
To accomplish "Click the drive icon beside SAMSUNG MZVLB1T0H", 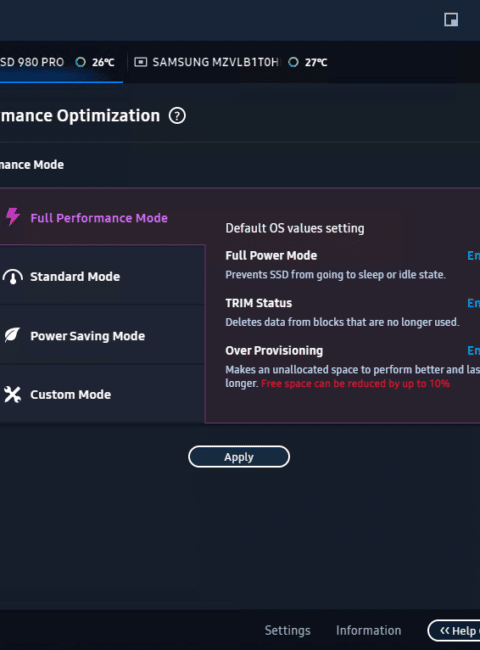I will 141,62.
